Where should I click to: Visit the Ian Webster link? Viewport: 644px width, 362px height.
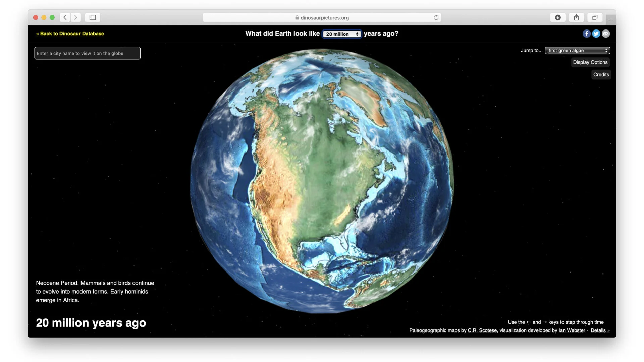pyautogui.click(x=572, y=330)
